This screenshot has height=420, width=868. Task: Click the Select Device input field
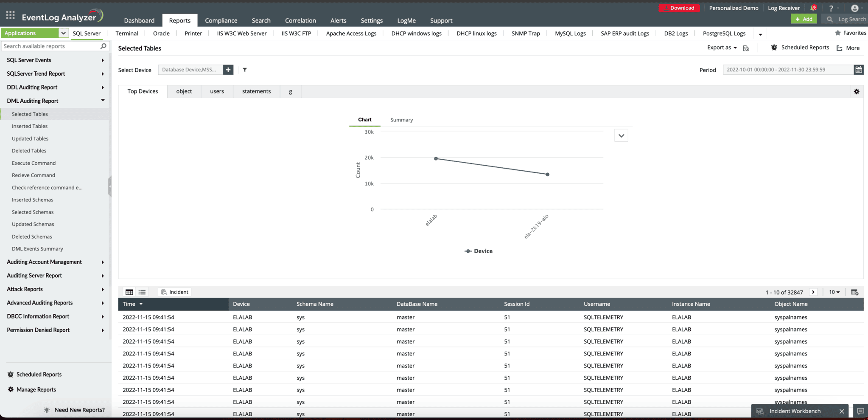click(190, 70)
